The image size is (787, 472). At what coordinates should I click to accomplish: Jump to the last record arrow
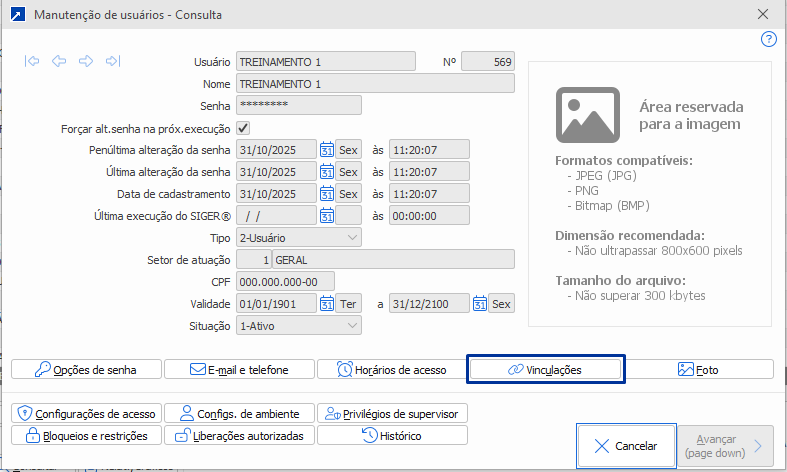pyautogui.click(x=112, y=61)
